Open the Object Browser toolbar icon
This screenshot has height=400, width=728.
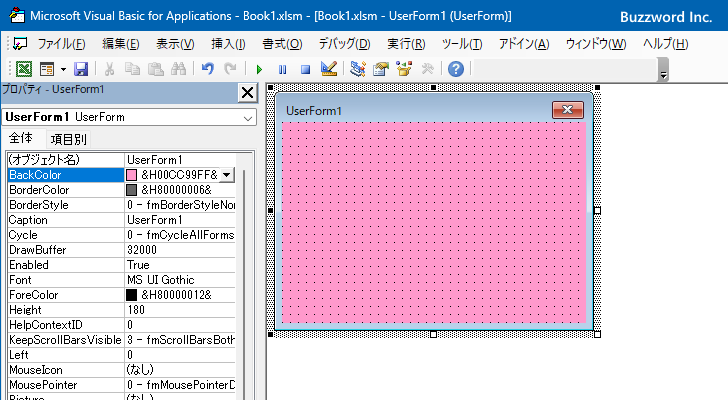click(x=404, y=69)
